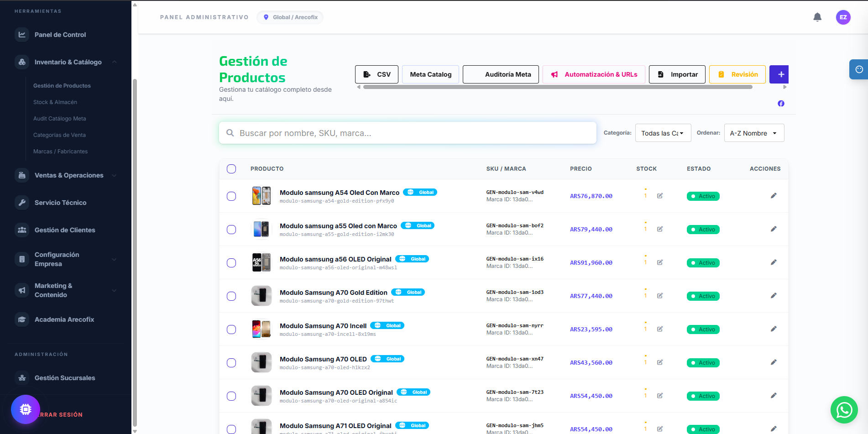This screenshot has width=868, height=434.
Task: Open the Categoría filter dropdown
Action: 663,133
